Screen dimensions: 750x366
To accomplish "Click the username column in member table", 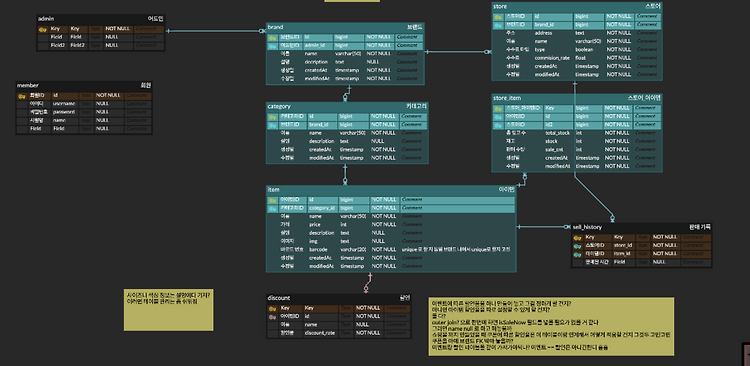I will 65,104.
